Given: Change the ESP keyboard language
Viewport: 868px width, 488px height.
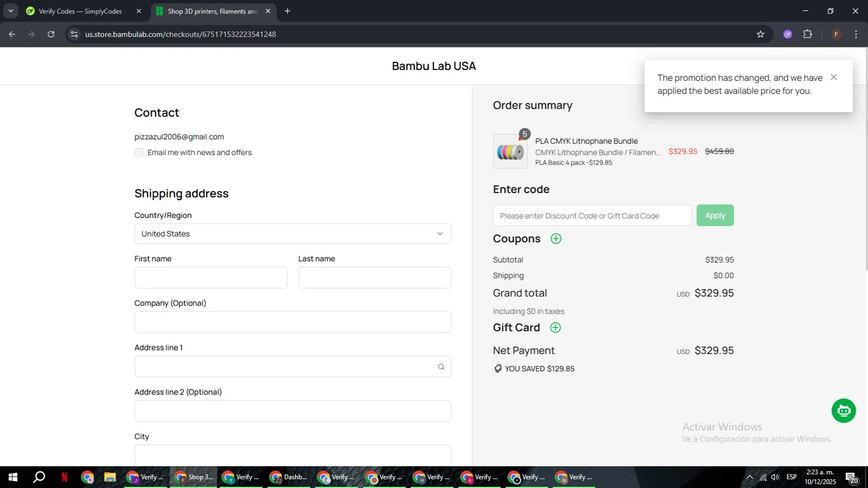Looking at the screenshot, I should click(x=792, y=477).
